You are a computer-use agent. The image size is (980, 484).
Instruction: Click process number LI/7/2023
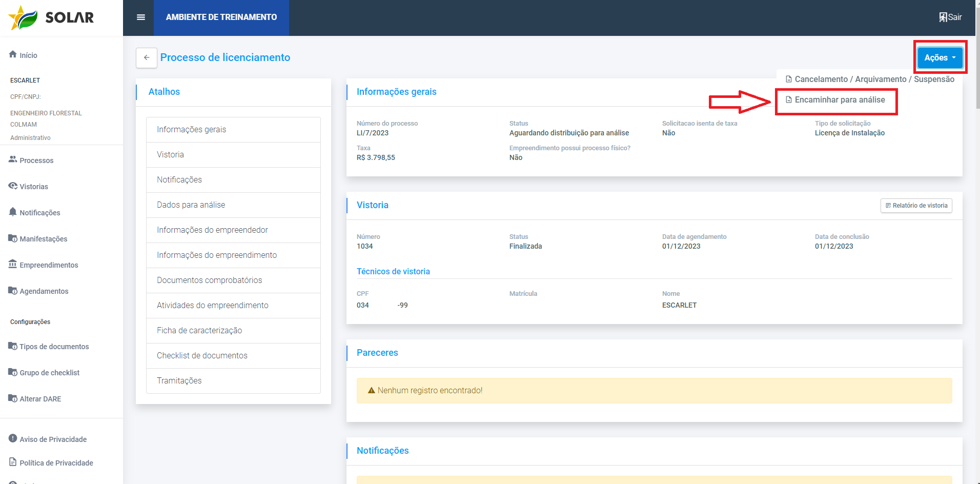pyautogui.click(x=373, y=133)
